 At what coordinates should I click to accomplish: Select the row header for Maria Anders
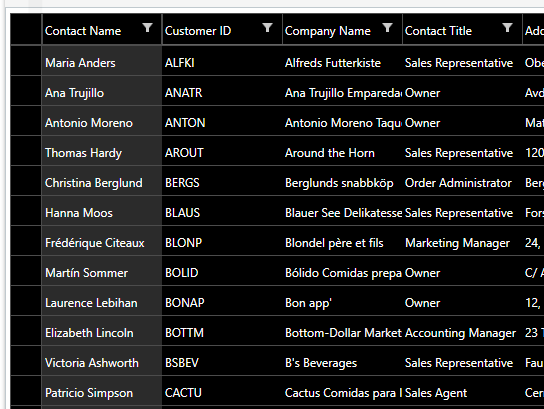click(x=26, y=61)
